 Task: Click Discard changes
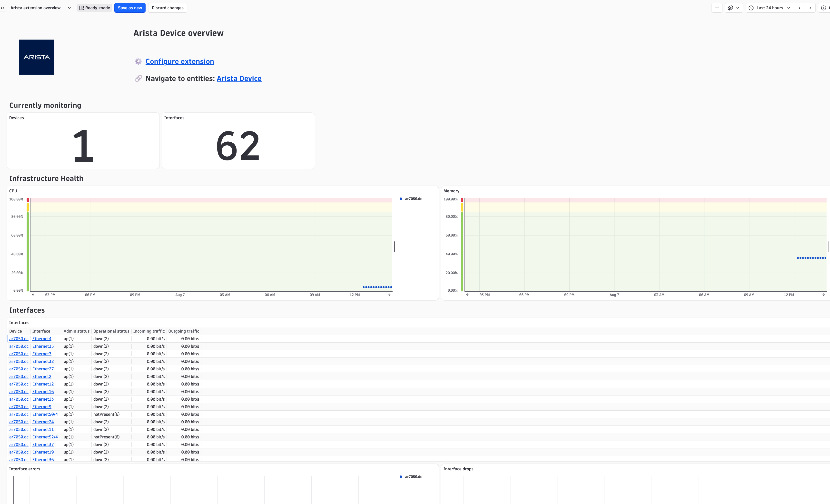pos(168,8)
